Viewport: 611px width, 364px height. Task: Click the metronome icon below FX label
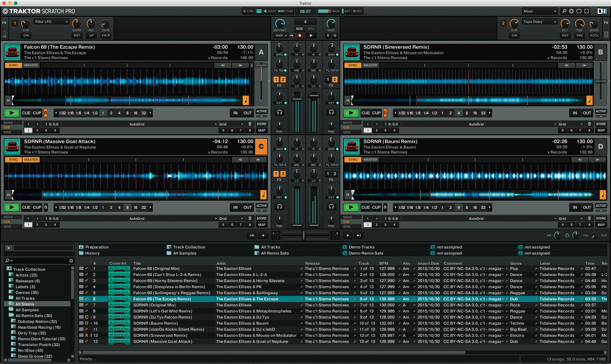click(x=5, y=35)
